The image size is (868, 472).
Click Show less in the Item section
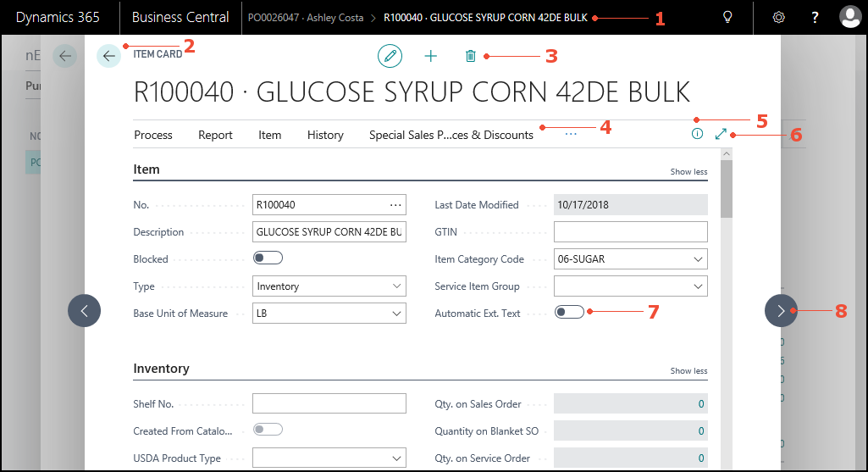pyautogui.click(x=688, y=172)
